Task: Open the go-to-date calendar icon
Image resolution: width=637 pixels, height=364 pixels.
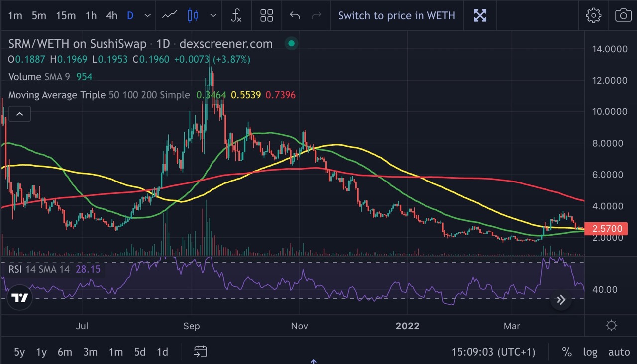Action: pos(200,352)
